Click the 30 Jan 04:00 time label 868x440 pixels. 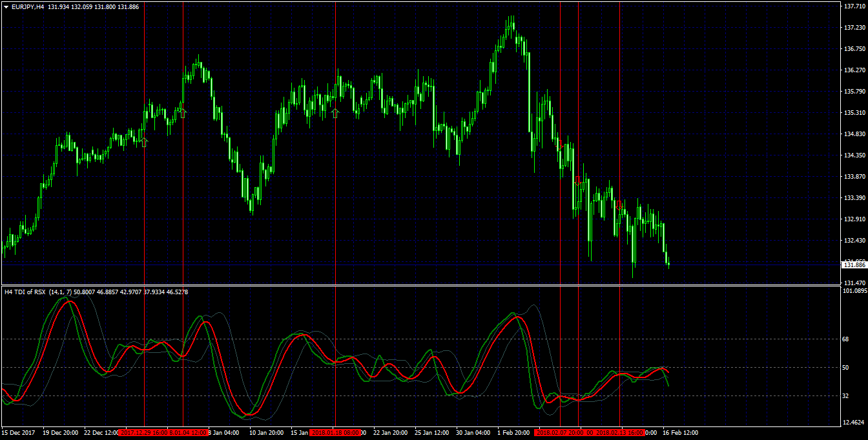pos(474,433)
